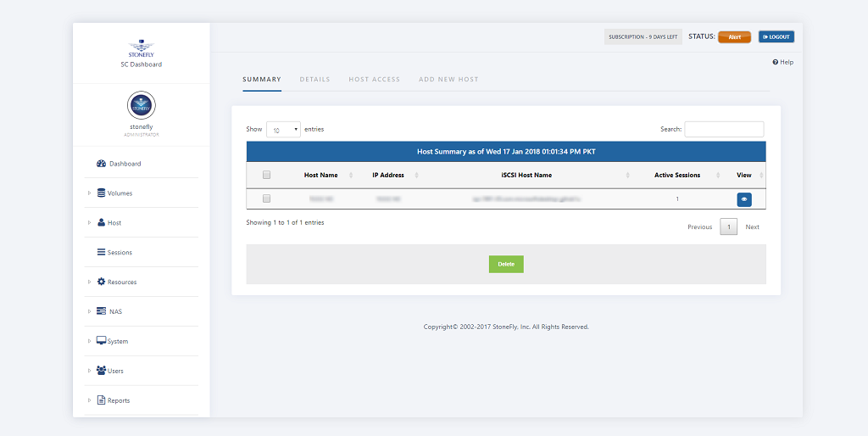
Task: Click the Host user icon in sidebar
Action: click(x=102, y=223)
